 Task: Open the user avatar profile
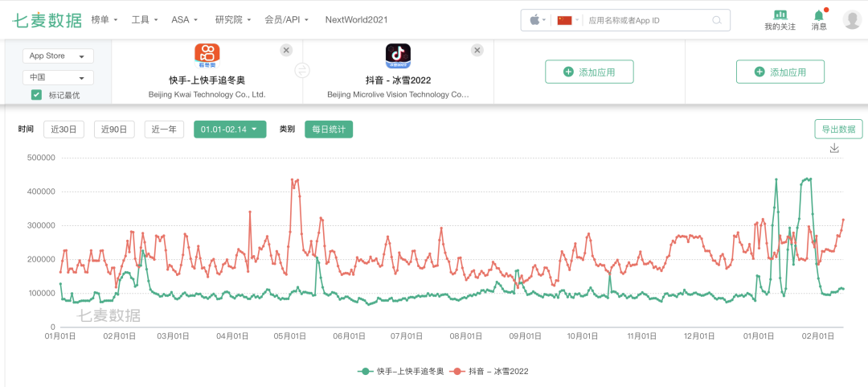pos(851,19)
